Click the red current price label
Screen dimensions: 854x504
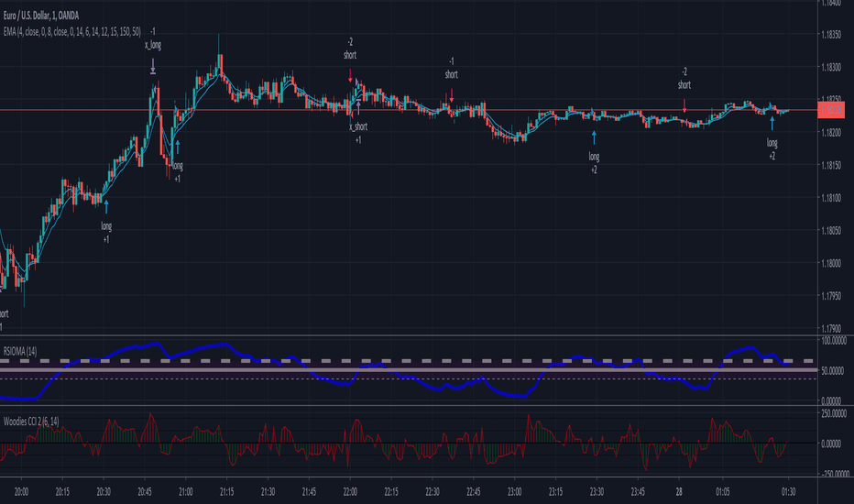click(x=831, y=110)
